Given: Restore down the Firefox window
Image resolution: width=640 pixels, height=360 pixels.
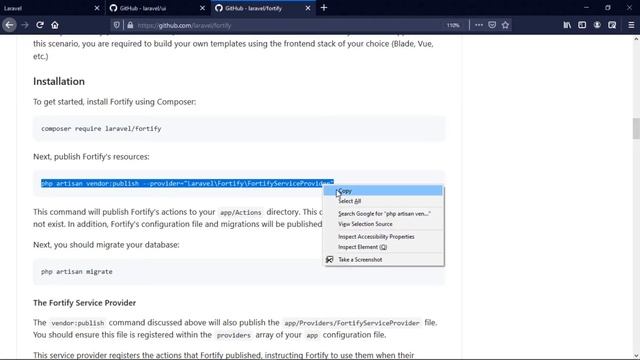Looking at the screenshot, I should [608, 8].
